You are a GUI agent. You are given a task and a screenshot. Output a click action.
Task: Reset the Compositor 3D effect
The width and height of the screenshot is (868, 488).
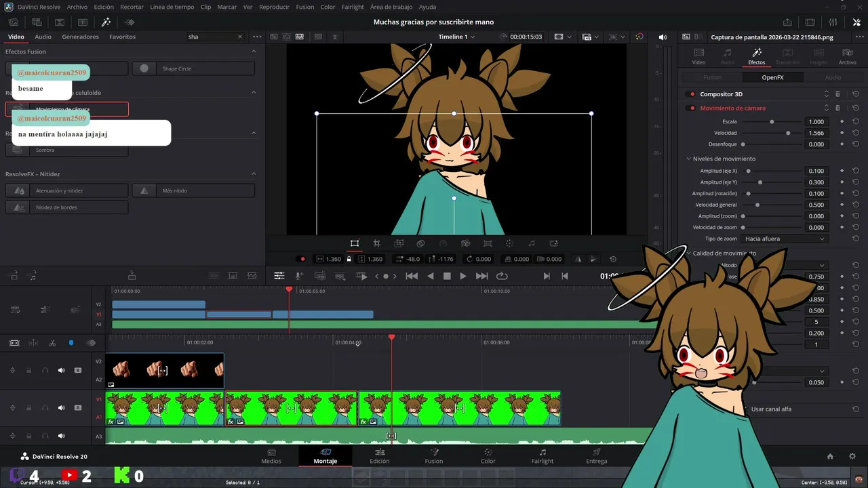[856, 94]
